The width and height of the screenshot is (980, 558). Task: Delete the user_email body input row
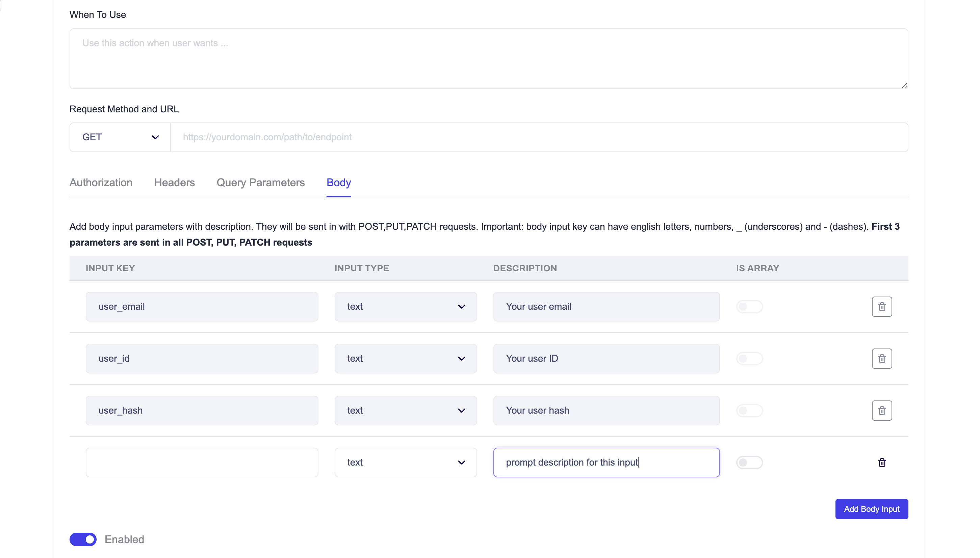pyautogui.click(x=881, y=306)
